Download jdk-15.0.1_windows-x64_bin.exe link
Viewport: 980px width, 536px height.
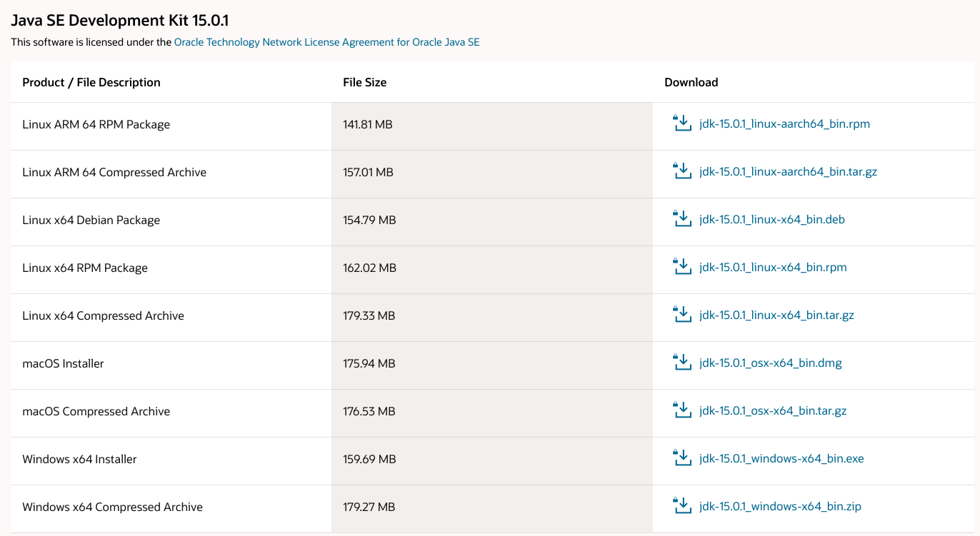(782, 459)
